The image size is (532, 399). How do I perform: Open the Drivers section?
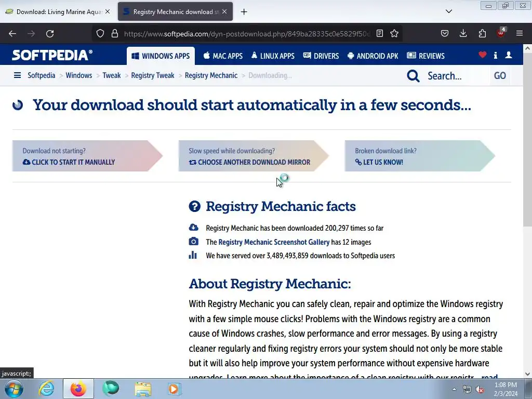pyautogui.click(x=321, y=56)
